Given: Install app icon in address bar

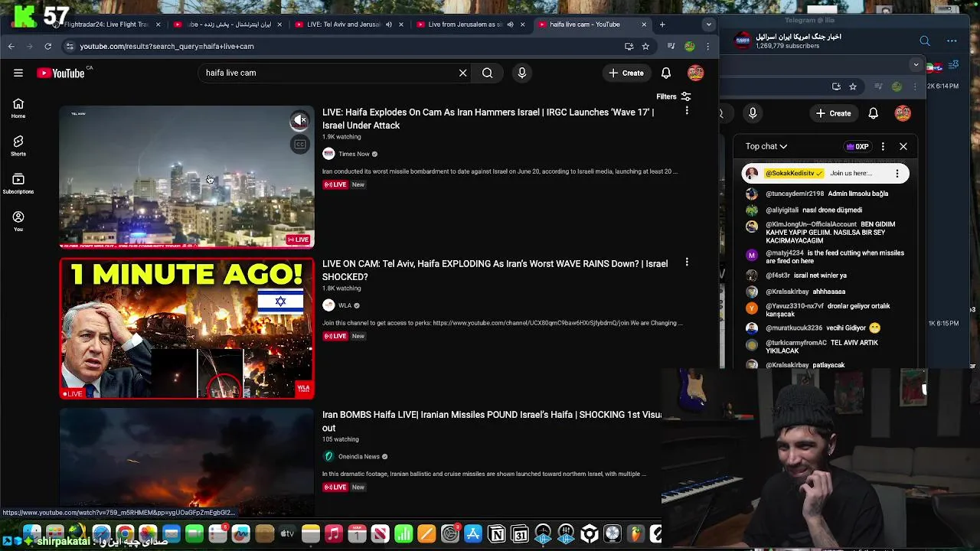Looking at the screenshot, I should tap(629, 46).
